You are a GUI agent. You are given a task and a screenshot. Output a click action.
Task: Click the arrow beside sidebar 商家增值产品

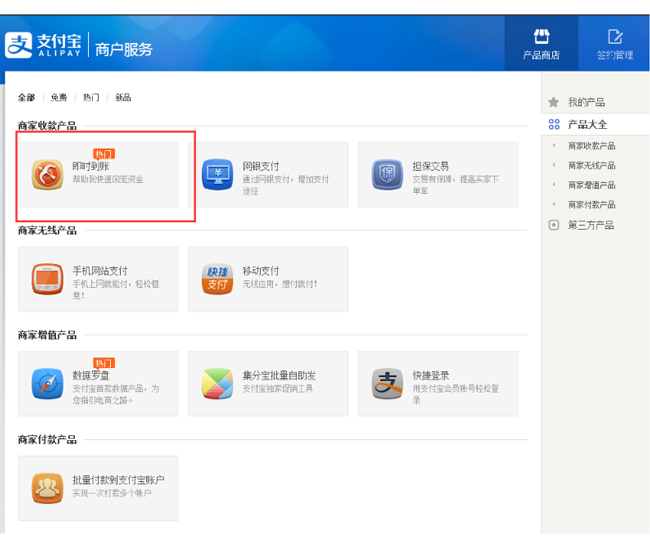pyautogui.click(x=554, y=184)
